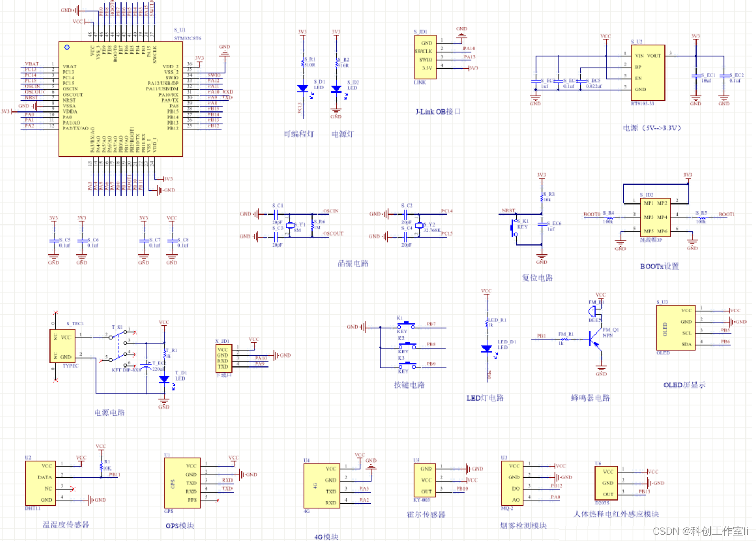Image resolution: width=756 pixels, height=541 pixels.
Task: Select the BOOT jumper S_JD2 block
Action: (656, 217)
